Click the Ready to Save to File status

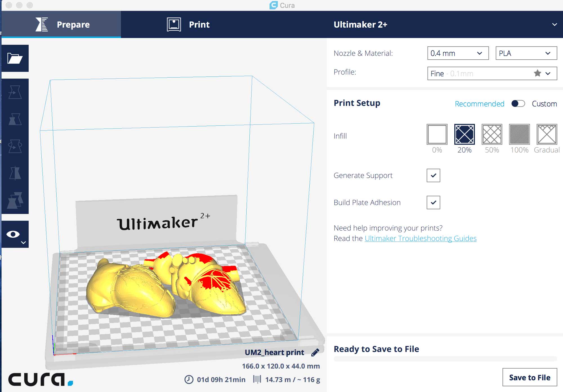376,349
